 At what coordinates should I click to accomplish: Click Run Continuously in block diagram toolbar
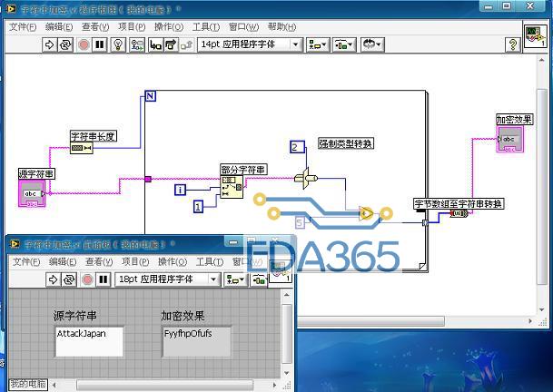(65, 44)
